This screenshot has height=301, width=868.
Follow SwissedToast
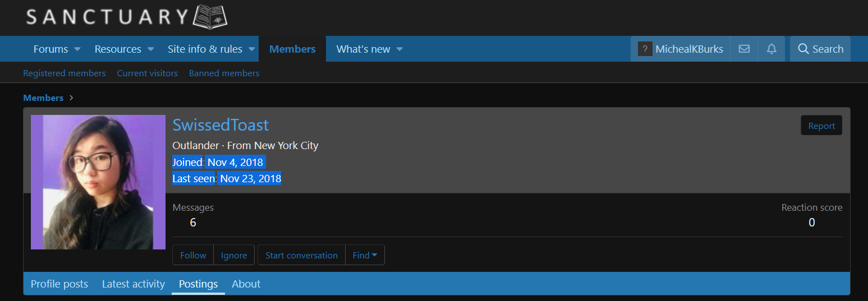click(x=193, y=255)
